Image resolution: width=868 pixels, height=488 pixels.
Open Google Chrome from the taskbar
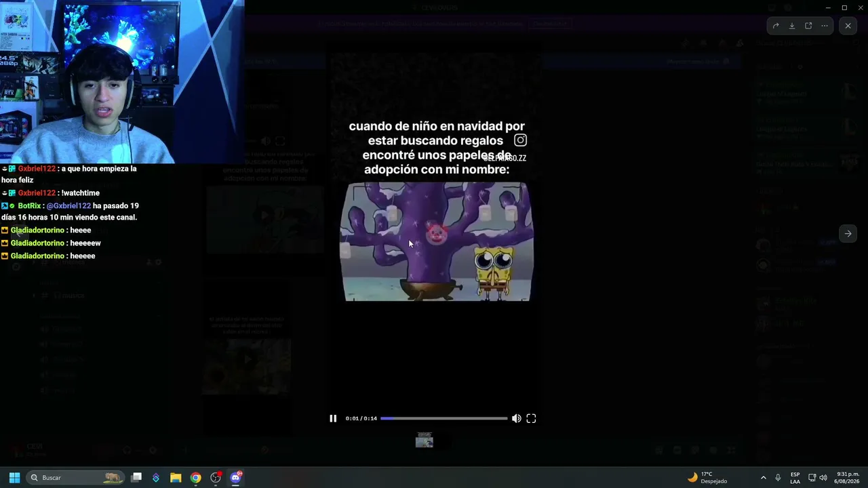195,478
